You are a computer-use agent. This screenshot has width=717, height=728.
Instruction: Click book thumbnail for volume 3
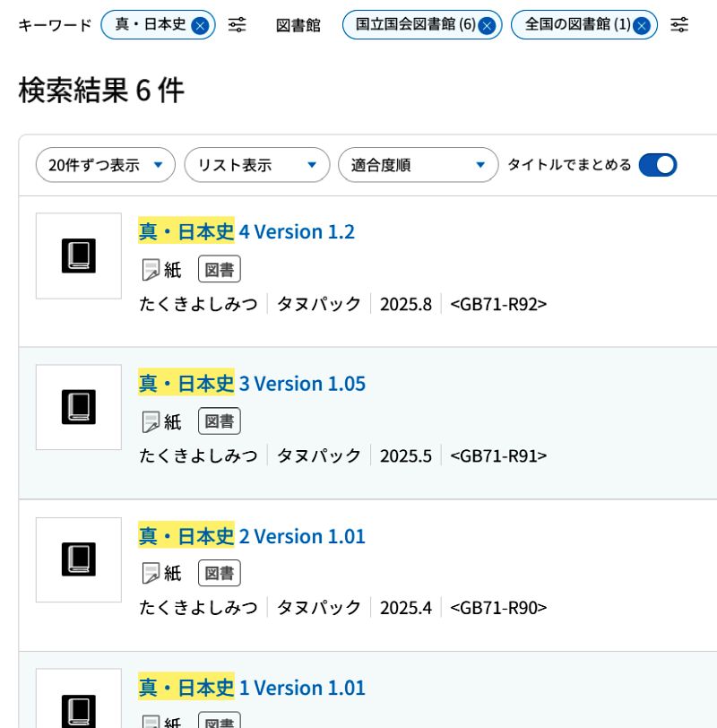(79, 408)
